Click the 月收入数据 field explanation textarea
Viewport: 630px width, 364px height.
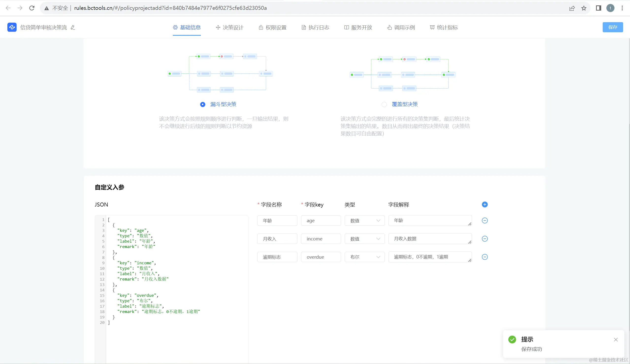pyautogui.click(x=430, y=239)
